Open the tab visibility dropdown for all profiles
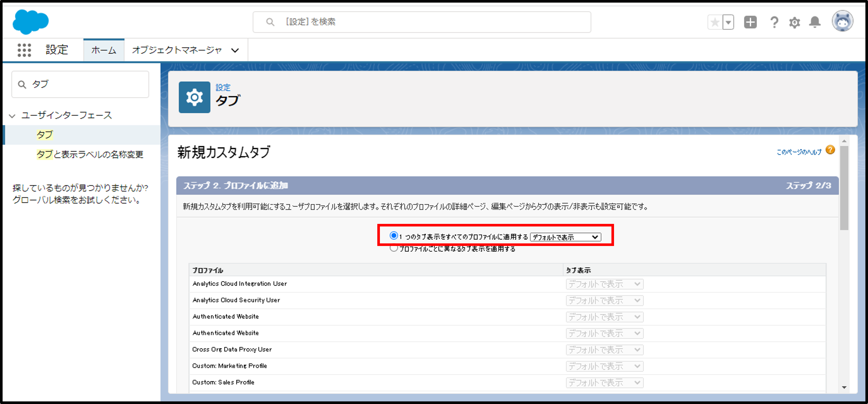Image resolution: width=868 pixels, height=404 pixels. pyautogui.click(x=565, y=237)
